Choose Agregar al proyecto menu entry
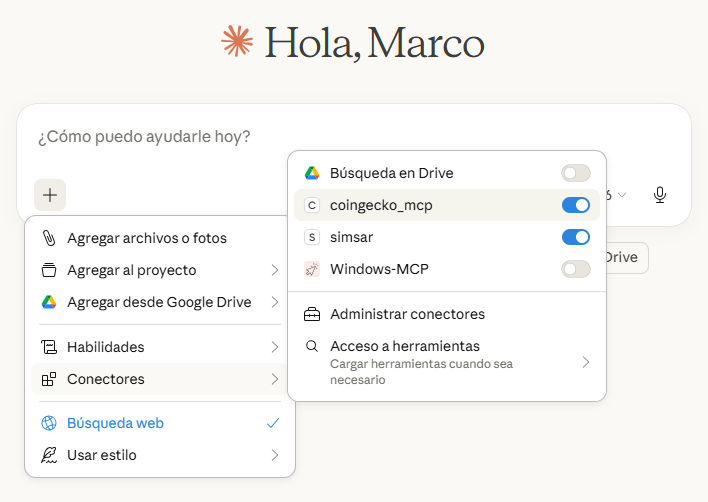 click(x=160, y=270)
